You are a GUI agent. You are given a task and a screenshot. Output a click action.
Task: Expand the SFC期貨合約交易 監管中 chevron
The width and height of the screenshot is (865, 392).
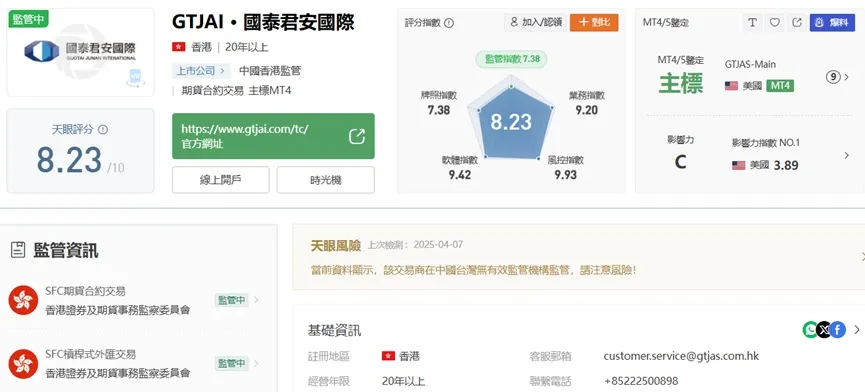coord(256,300)
